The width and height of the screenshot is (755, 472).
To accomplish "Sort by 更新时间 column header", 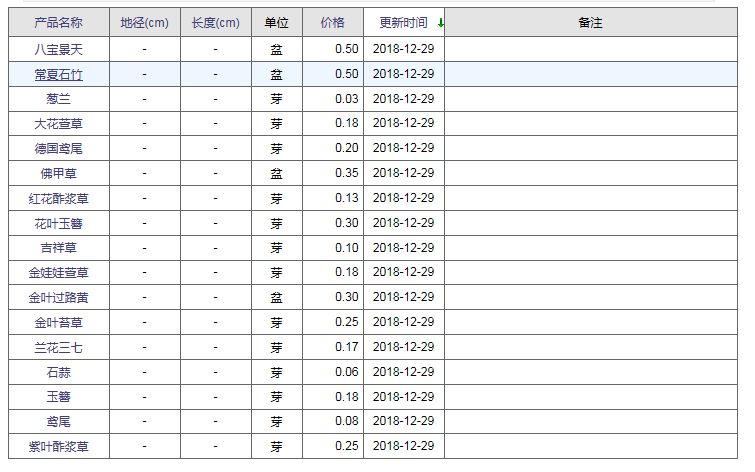I will [x=404, y=23].
